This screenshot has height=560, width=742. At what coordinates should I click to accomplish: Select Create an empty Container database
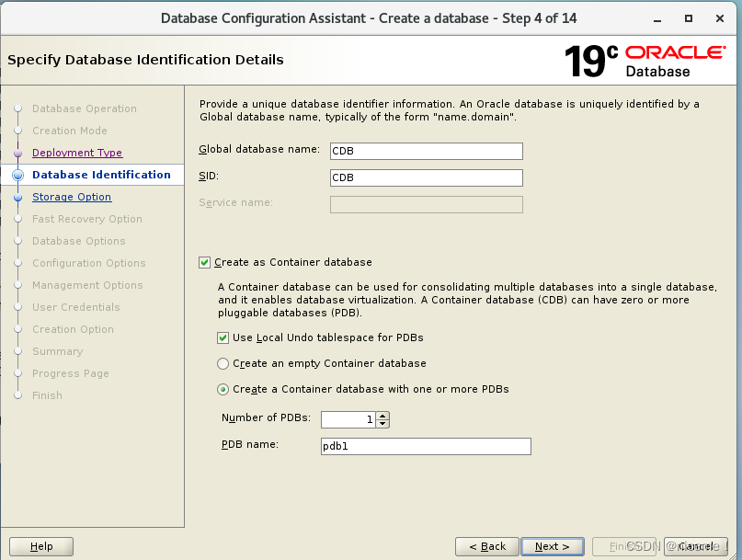pos(223,363)
